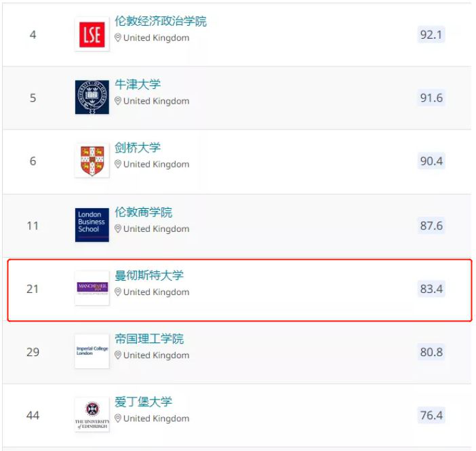Open the 爱丁堡大学 link
The height and width of the screenshot is (451, 476).
tap(143, 401)
